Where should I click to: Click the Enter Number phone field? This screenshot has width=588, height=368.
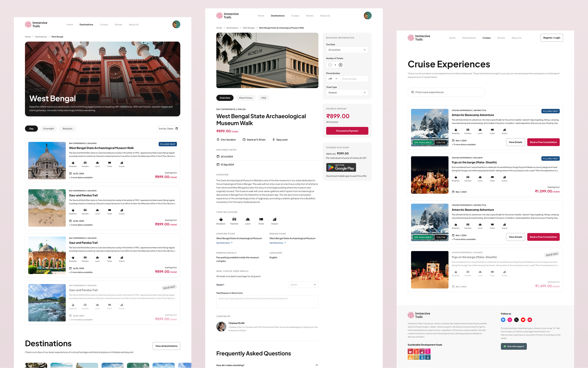pos(354,79)
